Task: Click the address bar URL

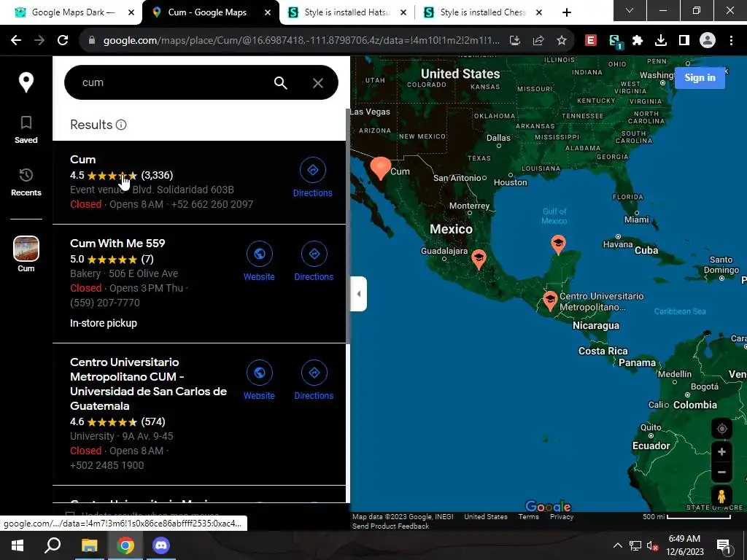Action: click(301, 41)
